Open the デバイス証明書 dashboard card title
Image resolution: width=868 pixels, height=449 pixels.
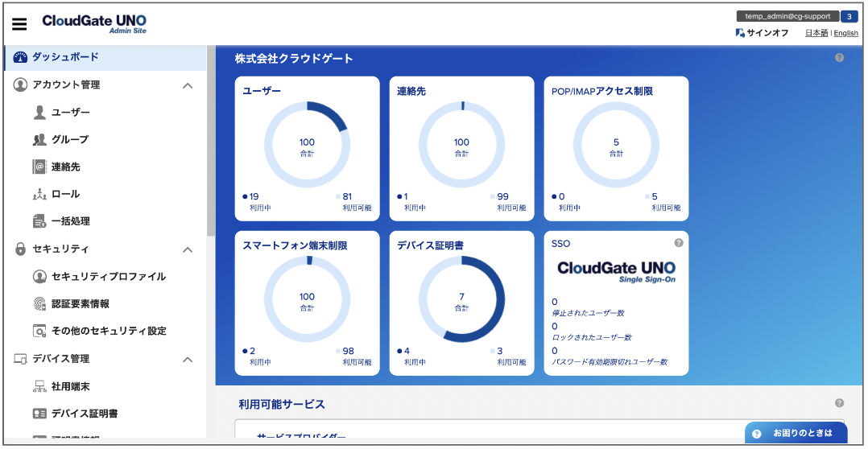430,246
